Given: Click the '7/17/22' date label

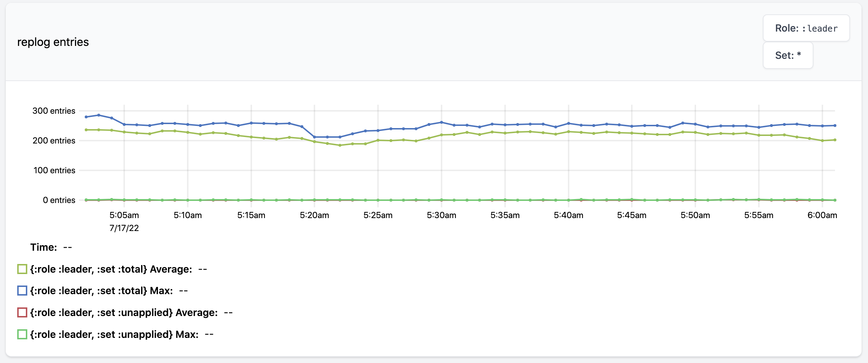Looking at the screenshot, I should click(x=124, y=228).
